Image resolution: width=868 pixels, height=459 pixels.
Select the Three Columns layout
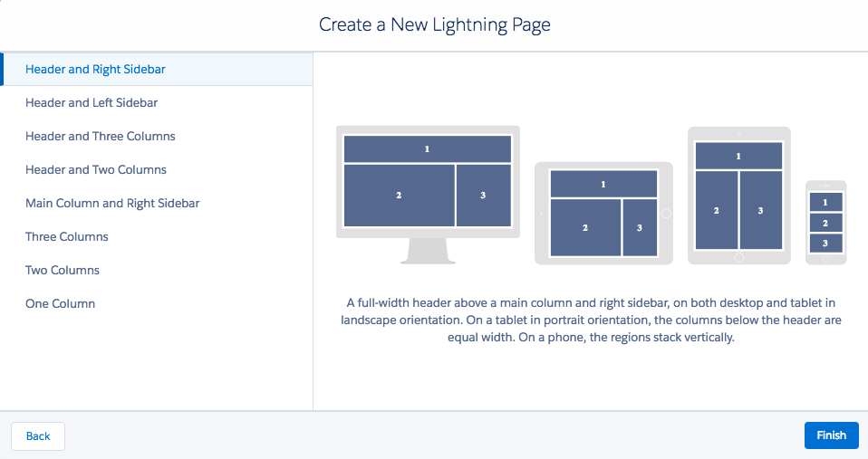tap(157, 236)
